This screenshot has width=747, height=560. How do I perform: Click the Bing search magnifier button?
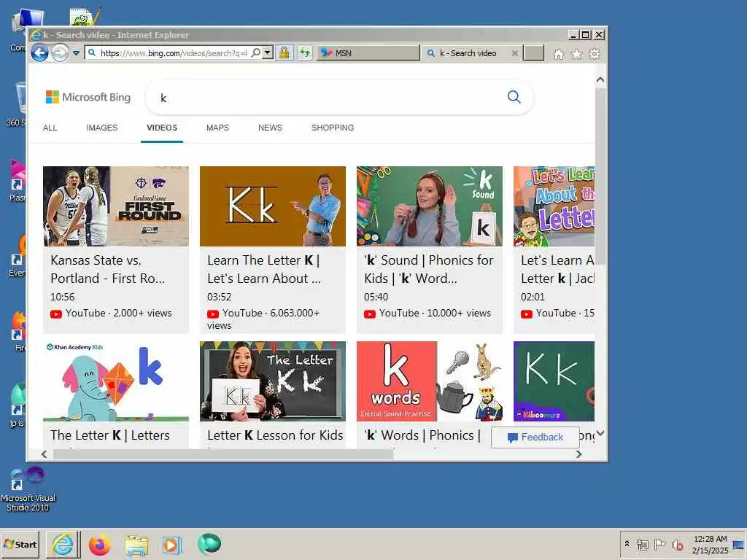pos(514,97)
